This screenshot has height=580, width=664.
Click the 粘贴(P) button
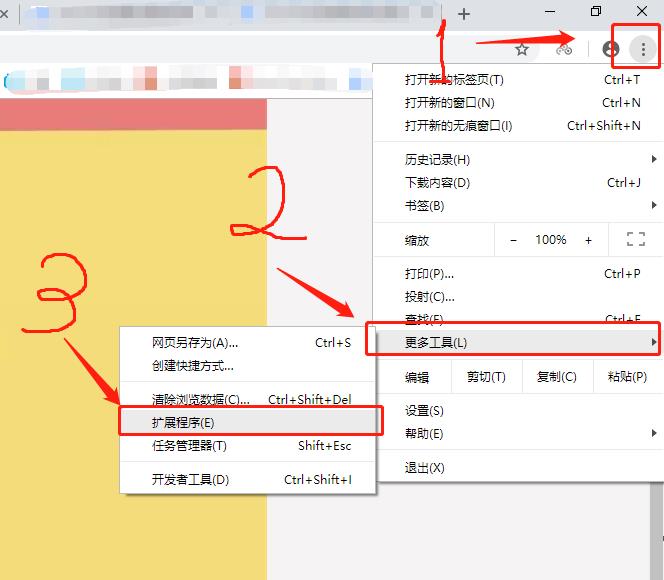point(627,377)
